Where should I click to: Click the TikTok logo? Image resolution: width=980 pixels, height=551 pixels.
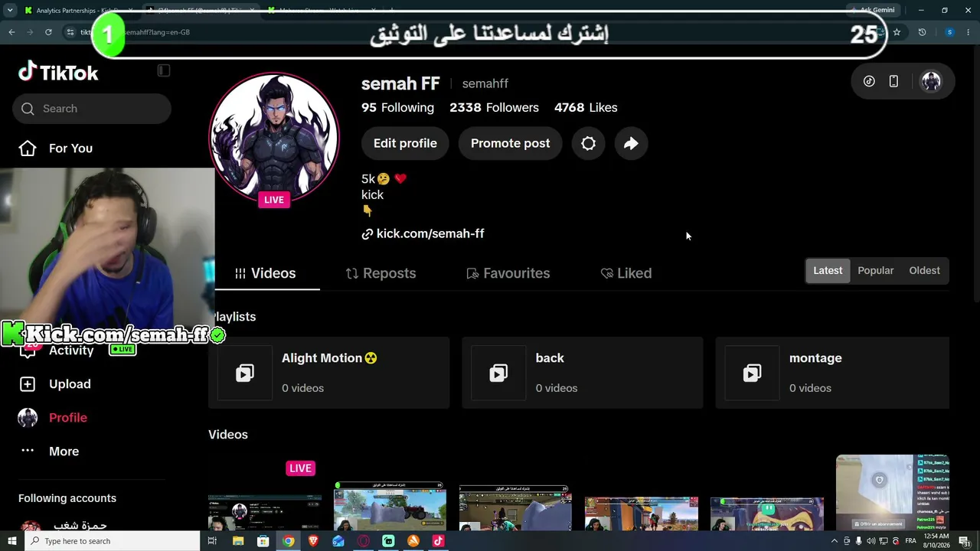coord(58,72)
